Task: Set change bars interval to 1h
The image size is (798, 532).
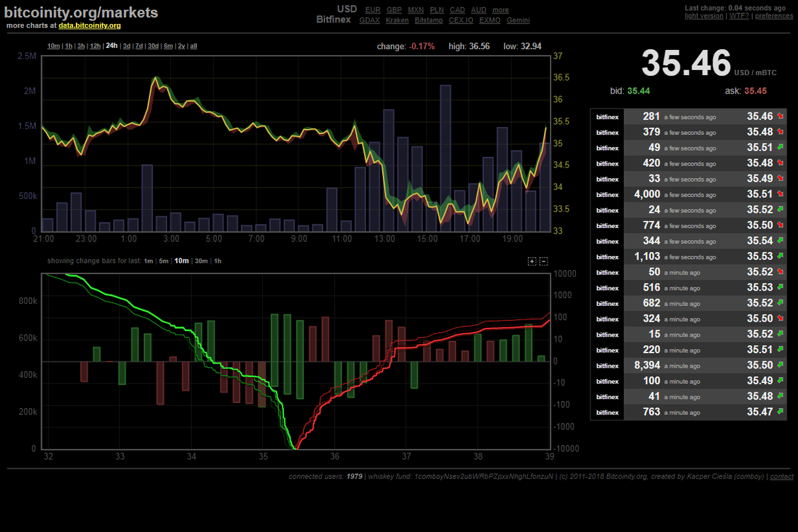Action: (x=217, y=261)
